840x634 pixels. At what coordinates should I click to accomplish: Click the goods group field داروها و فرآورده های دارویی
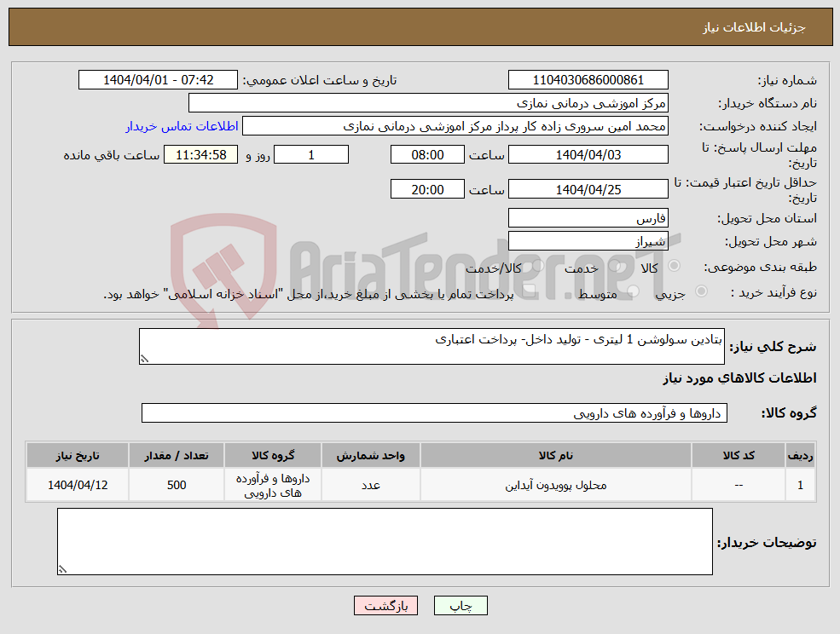[434, 412]
